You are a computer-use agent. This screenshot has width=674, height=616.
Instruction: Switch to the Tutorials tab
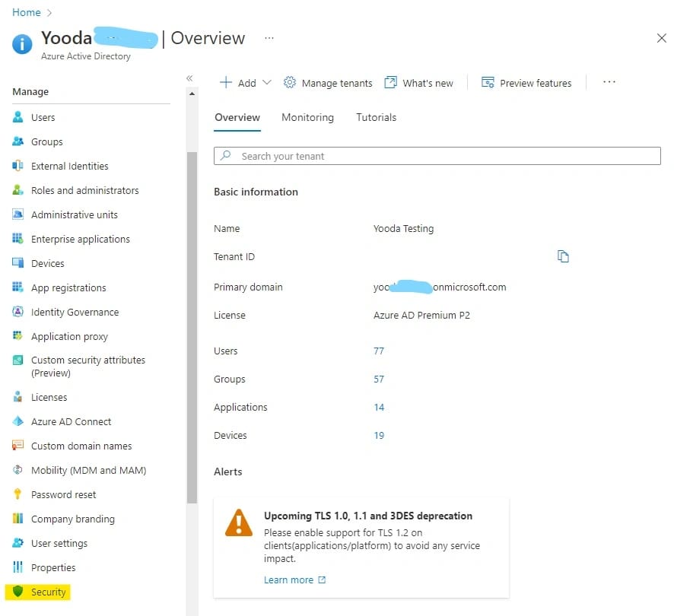click(x=376, y=117)
